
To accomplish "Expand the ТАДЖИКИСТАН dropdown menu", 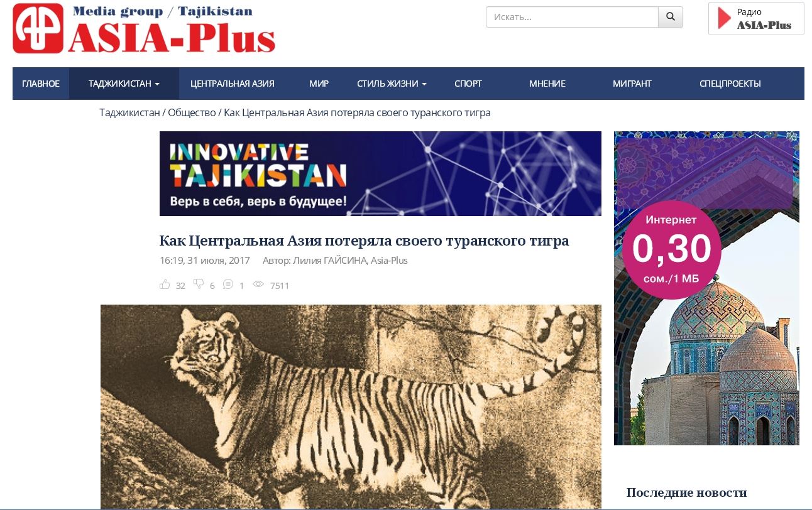I will click(124, 84).
